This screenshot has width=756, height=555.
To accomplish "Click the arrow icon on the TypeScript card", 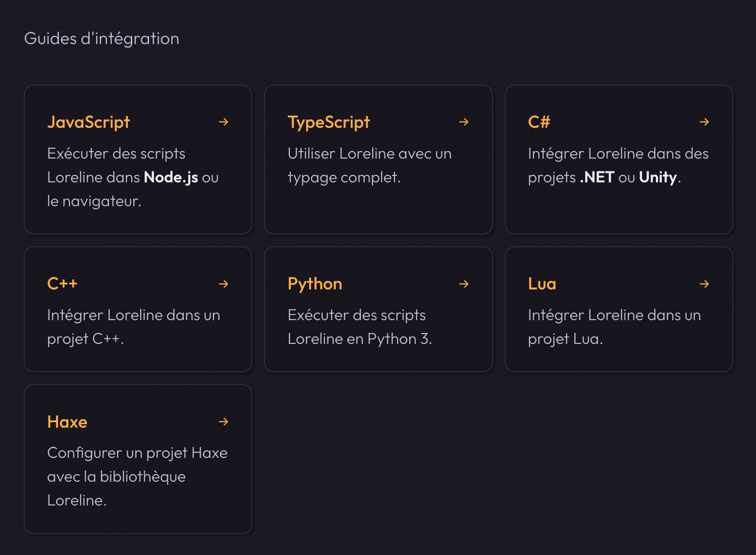I will click(x=464, y=122).
